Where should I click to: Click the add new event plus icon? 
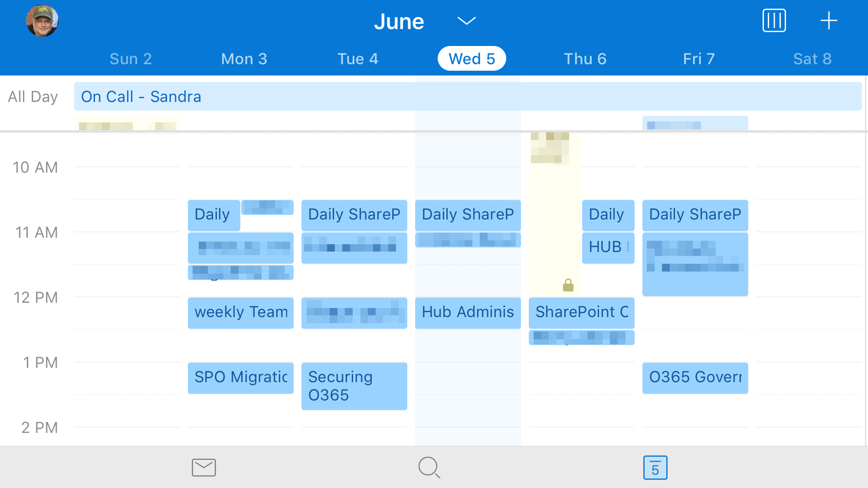tap(829, 21)
